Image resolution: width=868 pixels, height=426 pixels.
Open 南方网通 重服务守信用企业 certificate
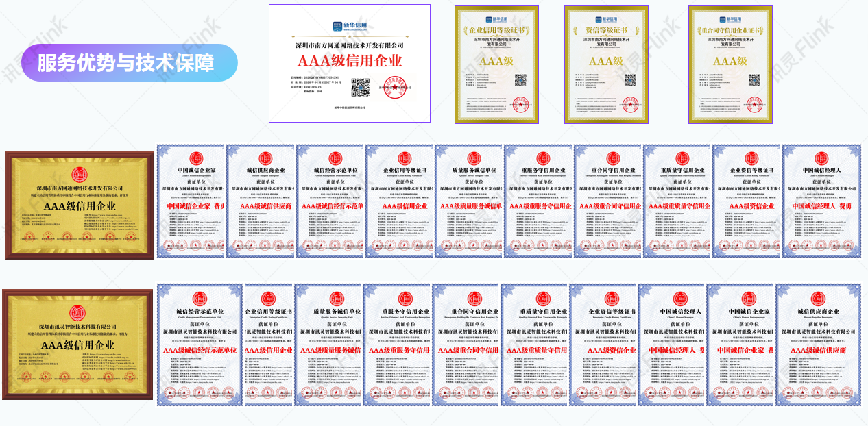538,201
